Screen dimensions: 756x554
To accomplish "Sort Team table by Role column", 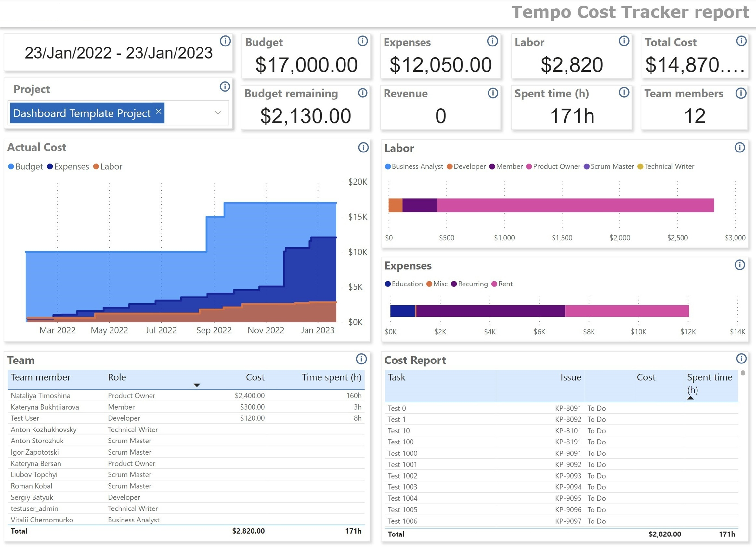I will tap(117, 377).
